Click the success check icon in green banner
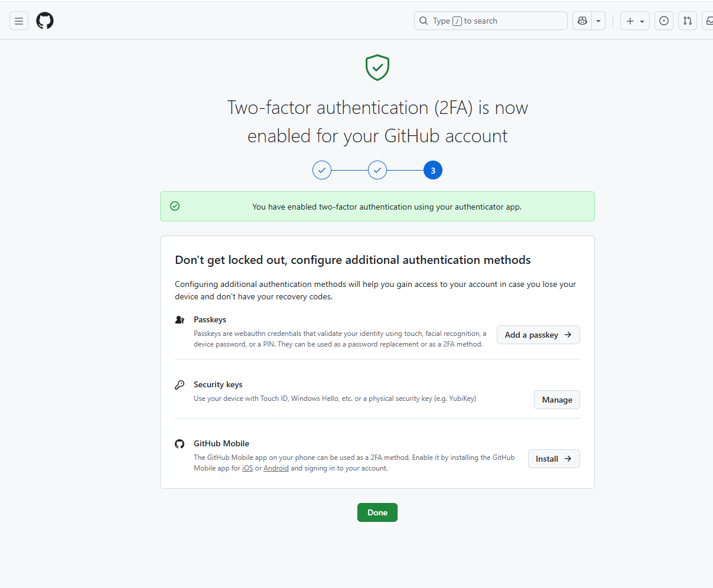Image resolution: width=713 pixels, height=588 pixels. click(175, 206)
